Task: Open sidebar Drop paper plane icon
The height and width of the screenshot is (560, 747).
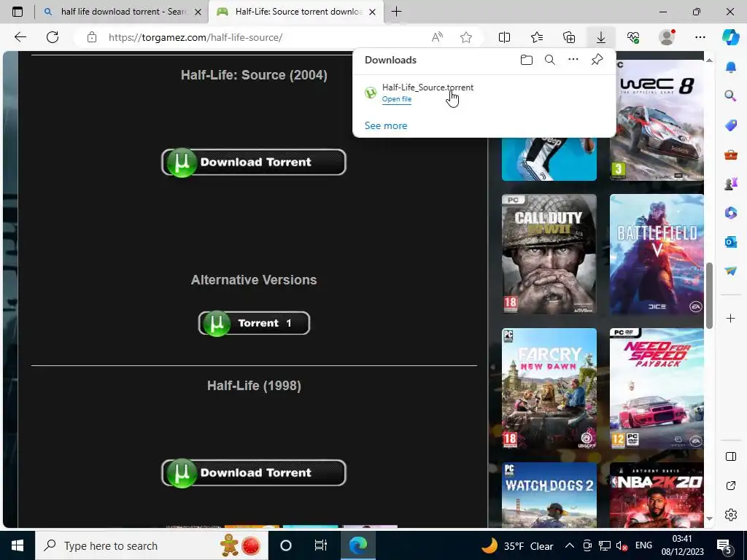Action: [730, 271]
